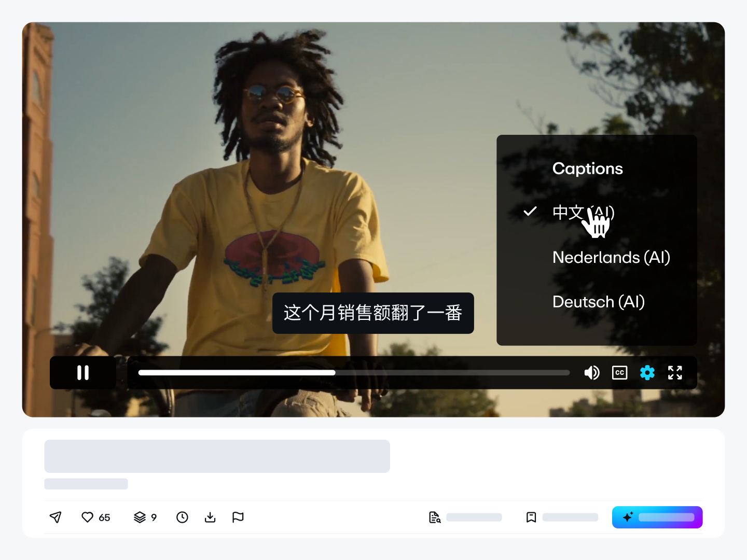The width and height of the screenshot is (747, 560).
Task: Download the video
Action: [x=210, y=517]
